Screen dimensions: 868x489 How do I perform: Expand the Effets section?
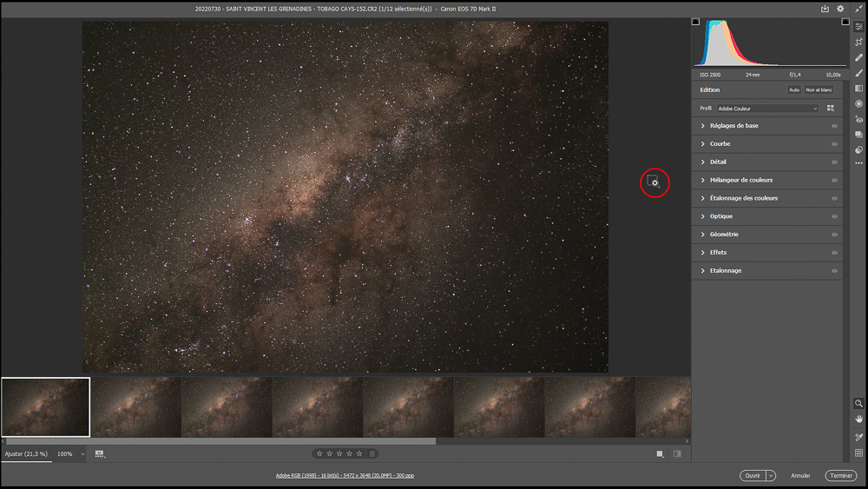click(x=703, y=253)
